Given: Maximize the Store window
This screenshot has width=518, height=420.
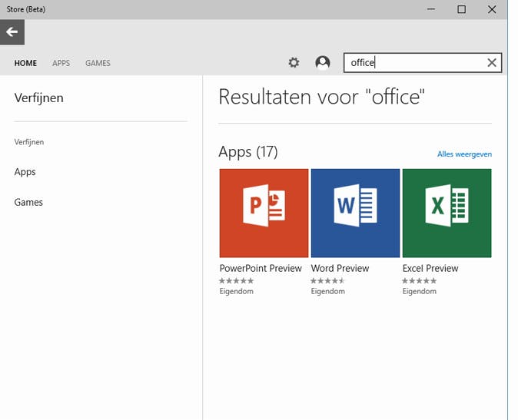Looking at the screenshot, I should tap(461, 9).
